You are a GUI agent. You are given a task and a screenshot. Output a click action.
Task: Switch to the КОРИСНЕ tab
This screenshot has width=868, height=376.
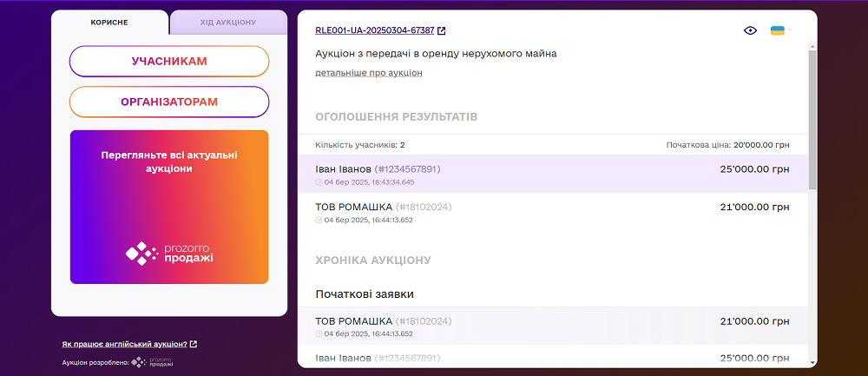pyautogui.click(x=109, y=22)
